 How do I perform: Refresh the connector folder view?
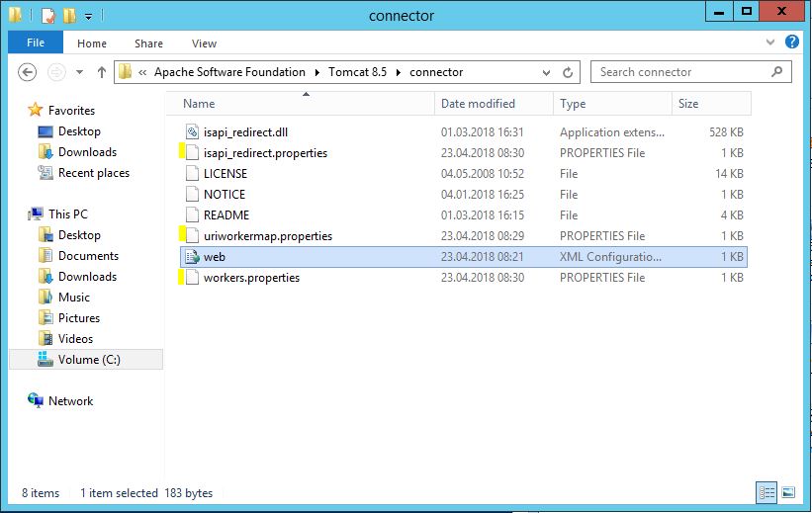pyautogui.click(x=568, y=72)
